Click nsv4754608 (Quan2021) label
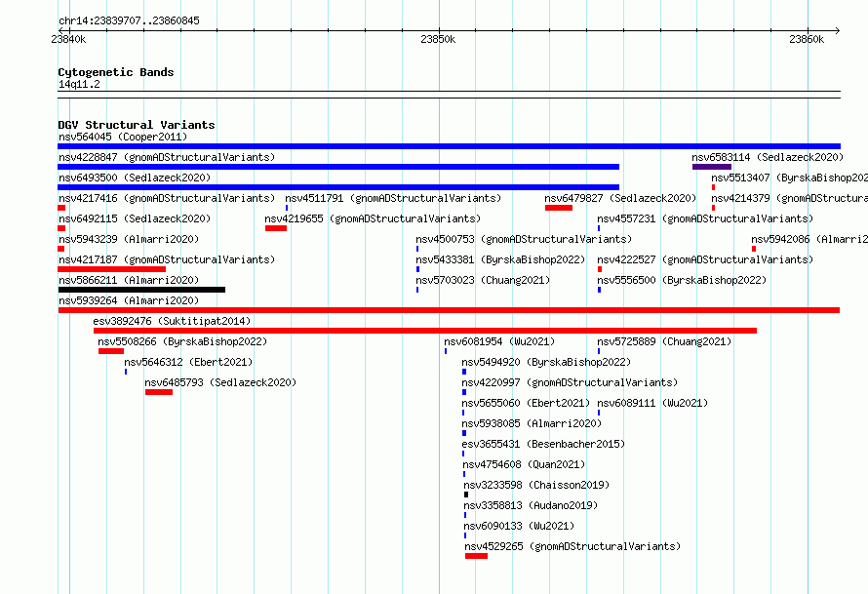Screen dimensions: 868x594 coord(524,464)
